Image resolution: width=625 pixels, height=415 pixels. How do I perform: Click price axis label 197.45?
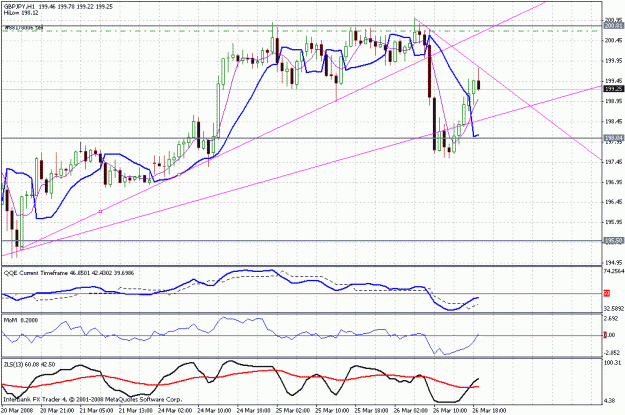[x=614, y=162]
